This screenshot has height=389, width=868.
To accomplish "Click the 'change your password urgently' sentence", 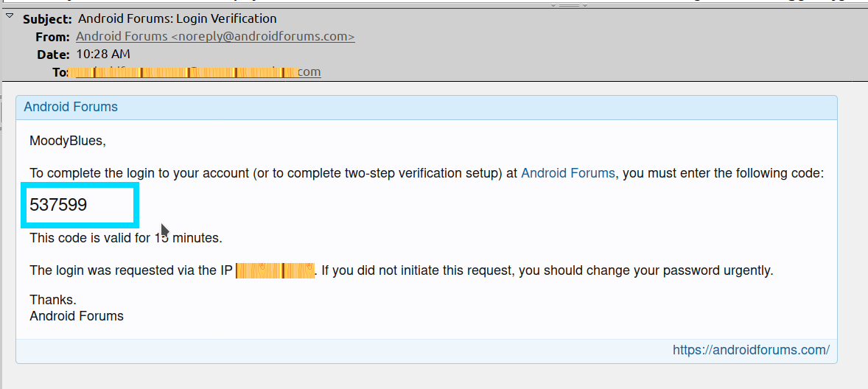I will pos(547,271).
